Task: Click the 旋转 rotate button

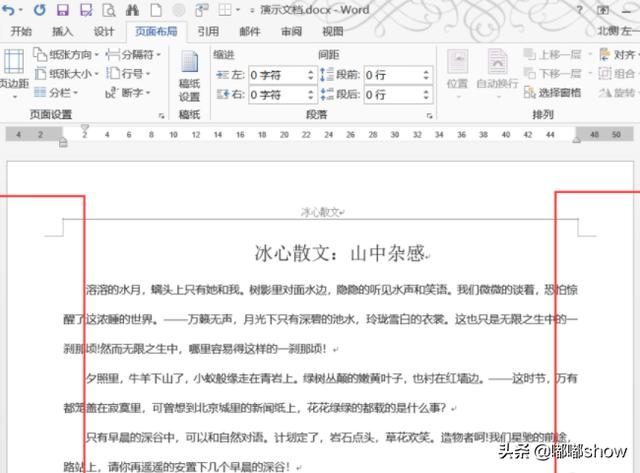Action: click(617, 93)
